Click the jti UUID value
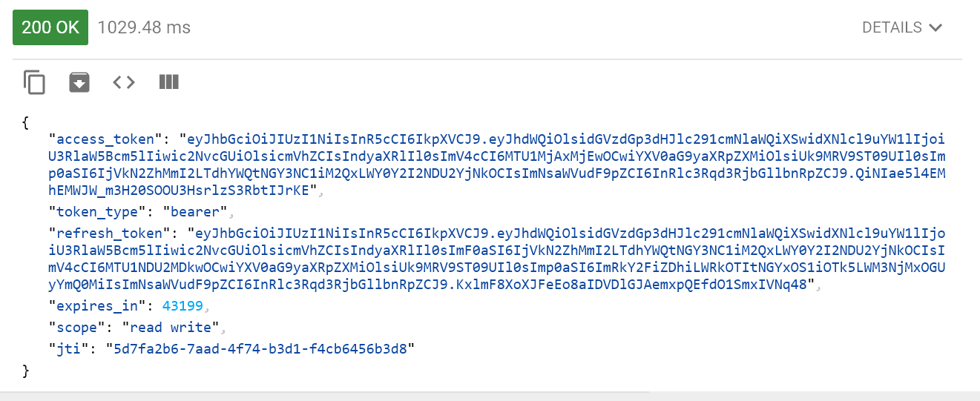Image resolution: width=980 pixels, height=401 pixels. click(260, 348)
